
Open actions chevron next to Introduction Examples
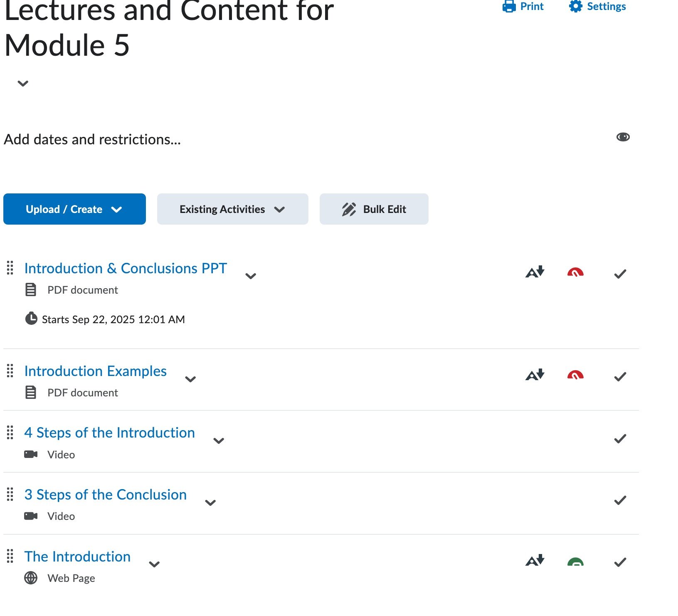190,379
